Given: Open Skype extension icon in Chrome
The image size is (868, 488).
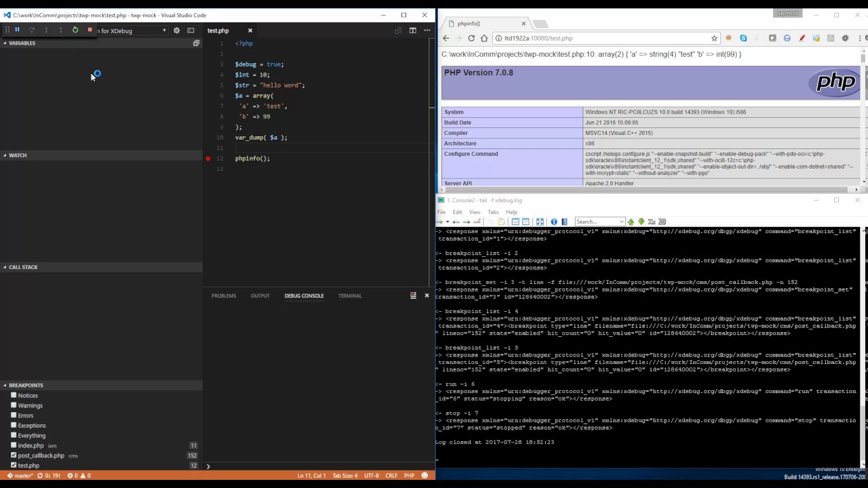Looking at the screenshot, I should (x=743, y=39).
